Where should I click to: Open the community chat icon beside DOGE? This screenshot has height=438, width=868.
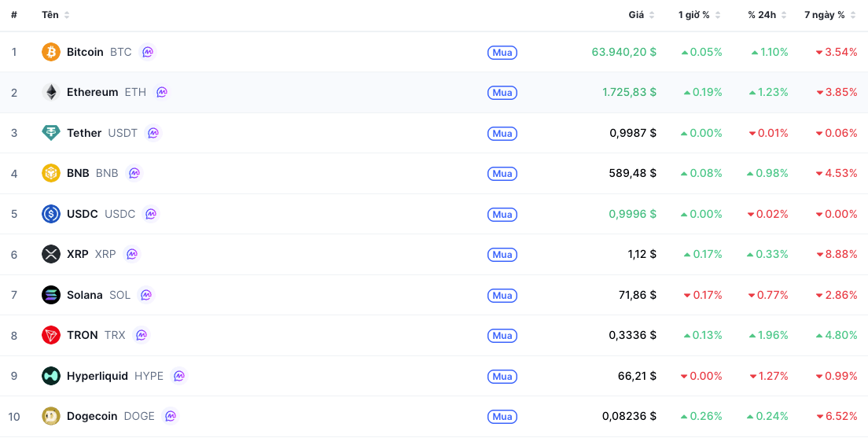pos(171,416)
